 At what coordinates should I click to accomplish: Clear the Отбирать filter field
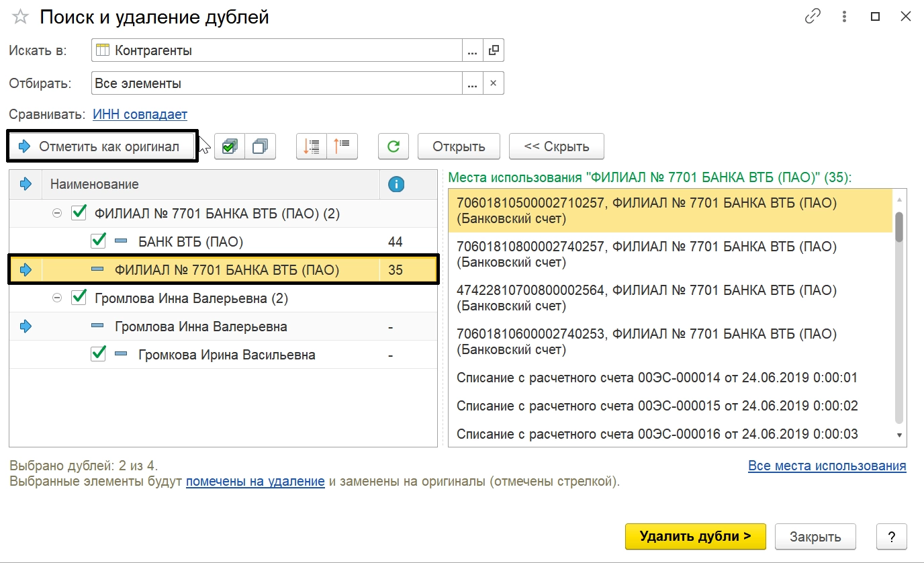click(x=493, y=84)
